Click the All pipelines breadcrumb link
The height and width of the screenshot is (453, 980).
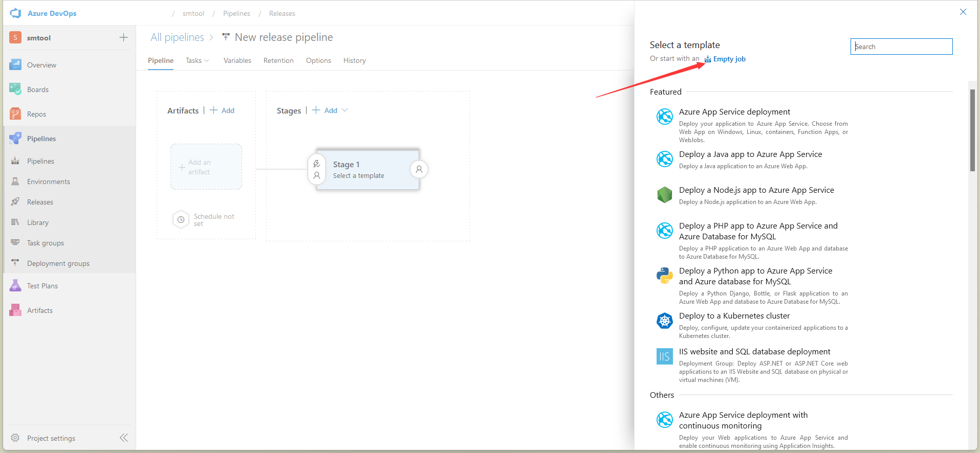(x=177, y=37)
